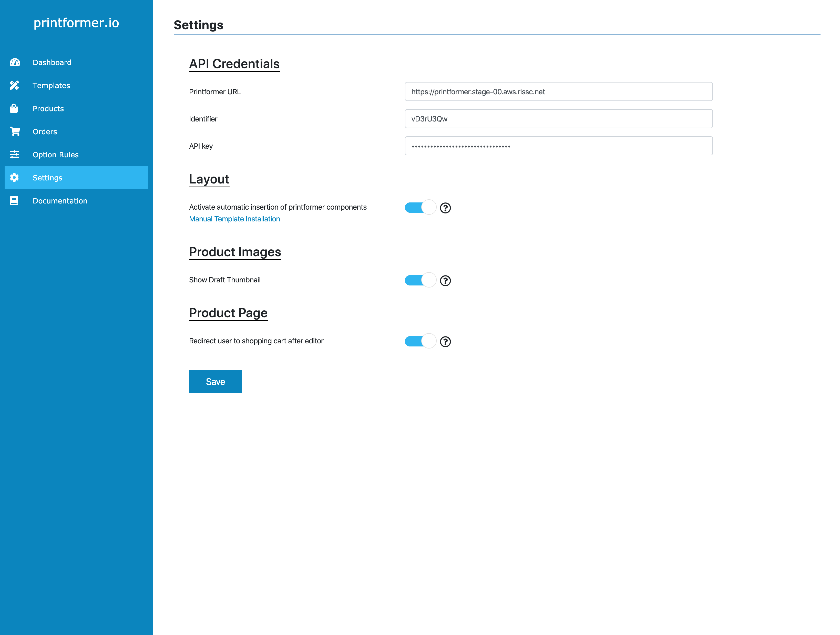Click the Templates pencil-ruler icon
The height and width of the screenshot is (635, 840).
(x=14, y=85)
